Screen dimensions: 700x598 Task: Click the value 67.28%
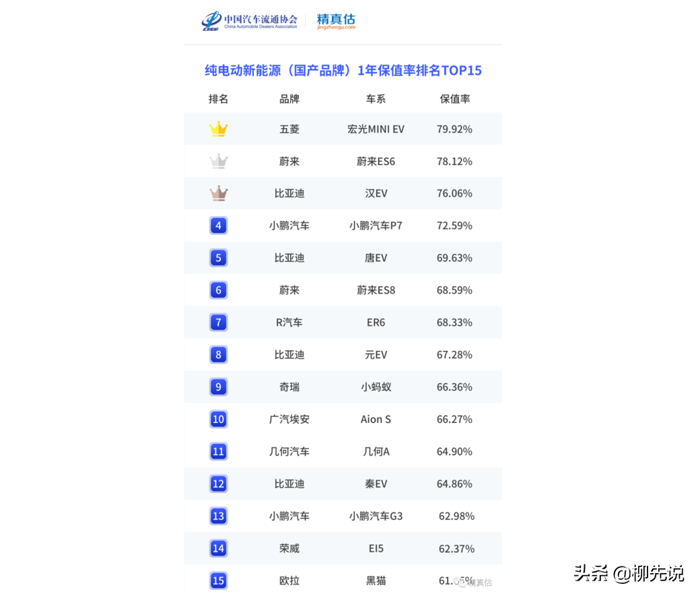pos(454,355)
